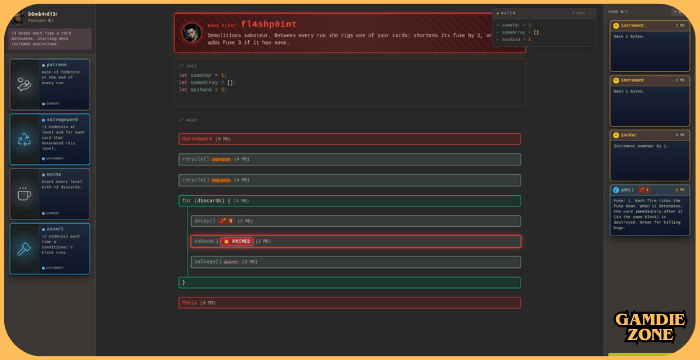700x360 pixels.
Task: Click the PRIMED badge on kaboom()
Action: tap(237, 242)
